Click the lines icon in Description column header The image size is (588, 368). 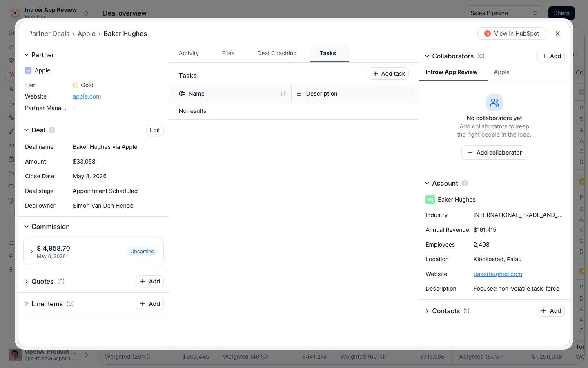coord(299,94)
